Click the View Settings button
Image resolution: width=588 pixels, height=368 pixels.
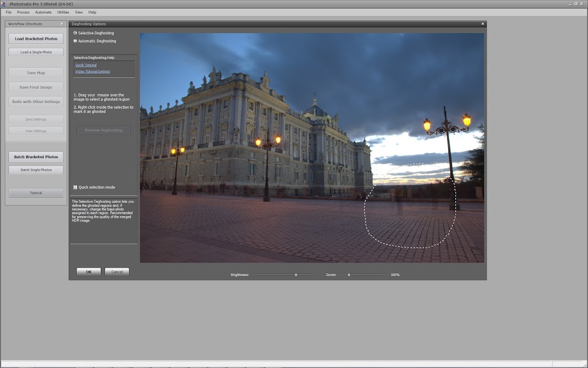[36, 131]
